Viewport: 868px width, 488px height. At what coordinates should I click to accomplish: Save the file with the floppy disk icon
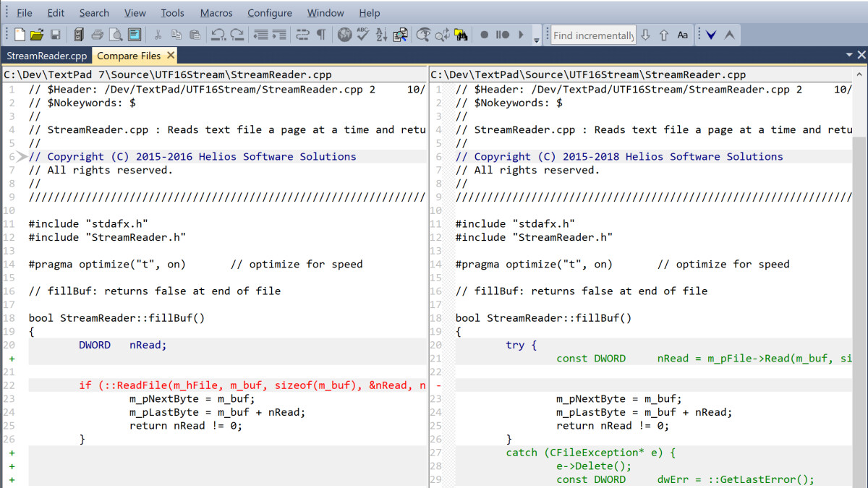(57, 35)
